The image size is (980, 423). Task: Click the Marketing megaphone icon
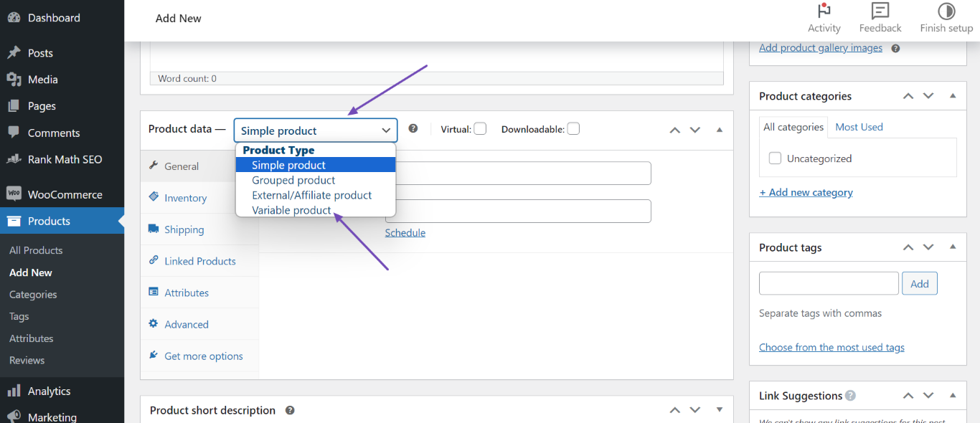pyautogui.click(x=14, y=417)
